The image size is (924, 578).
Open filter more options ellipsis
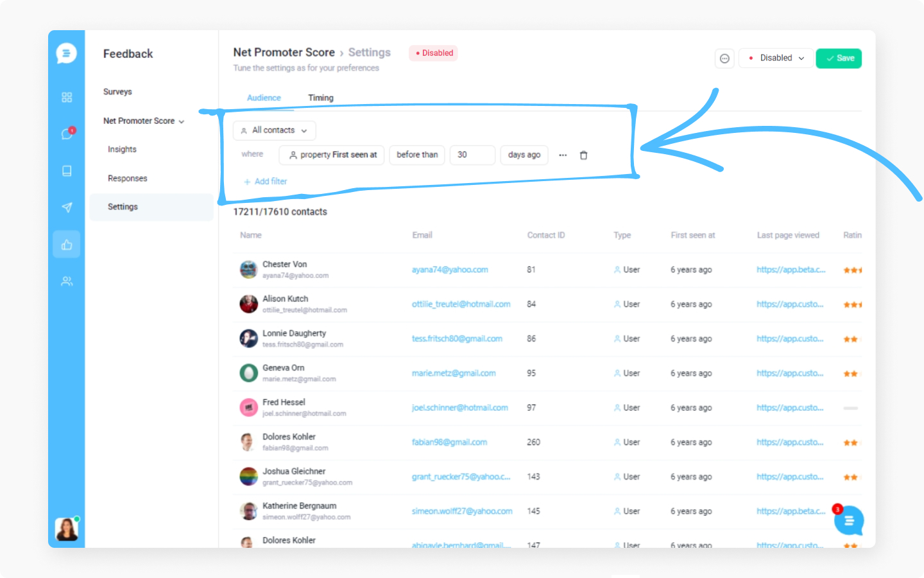click(563, 155)
